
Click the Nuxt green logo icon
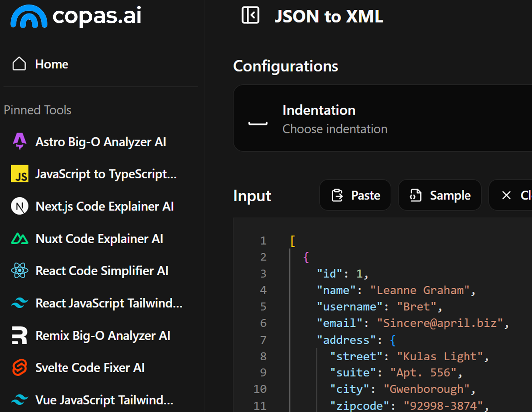click(20, 239)
